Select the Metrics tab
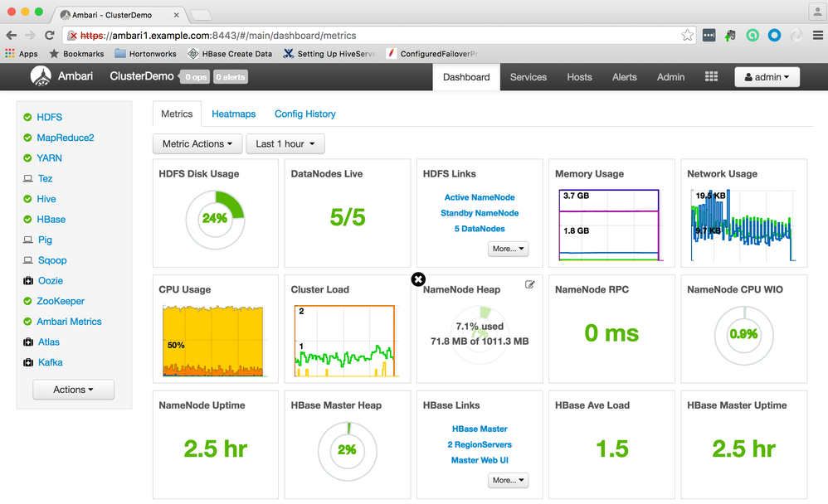 point(177,114)
